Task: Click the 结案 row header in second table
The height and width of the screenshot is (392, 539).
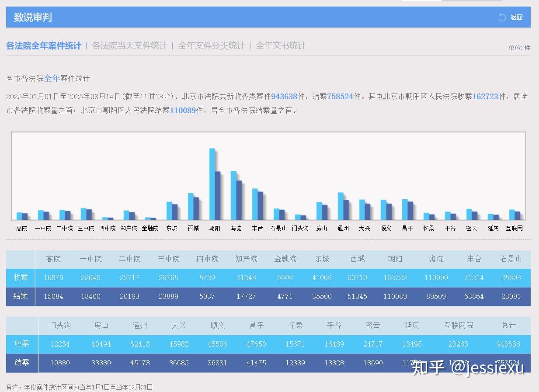Action: click(x=22, y=363)
